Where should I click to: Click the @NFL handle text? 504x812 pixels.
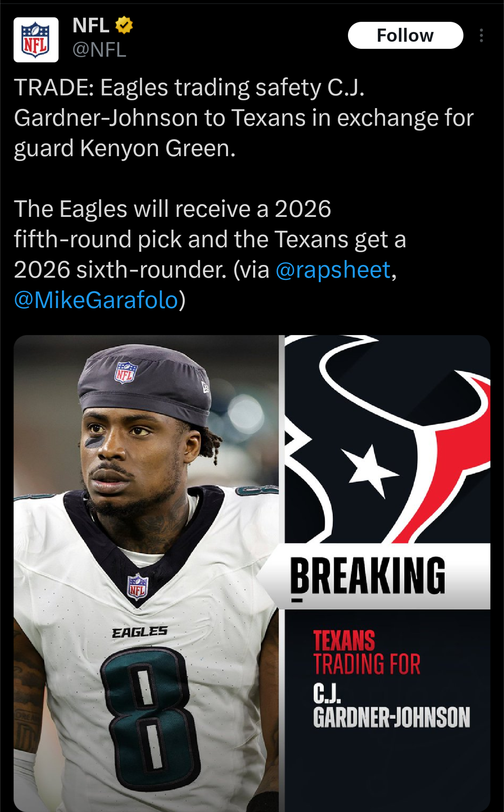[99, 50]
